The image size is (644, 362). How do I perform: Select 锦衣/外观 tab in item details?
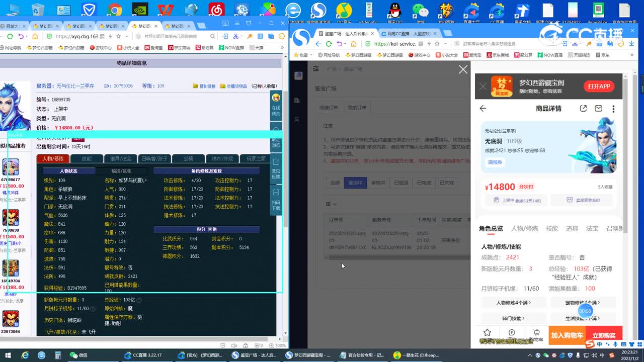click(x=222, y=158)
